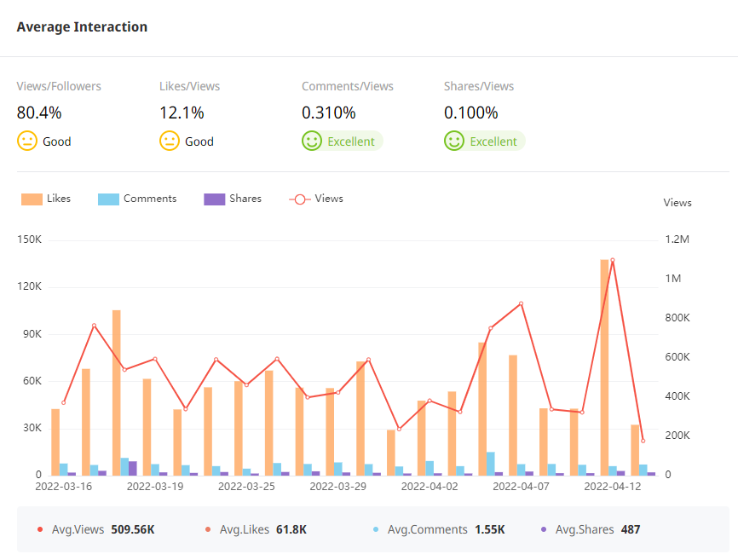Viewport: 738px width, 560px height.
Task: Select the highest Views point above 1M
Action: (612, 260)
